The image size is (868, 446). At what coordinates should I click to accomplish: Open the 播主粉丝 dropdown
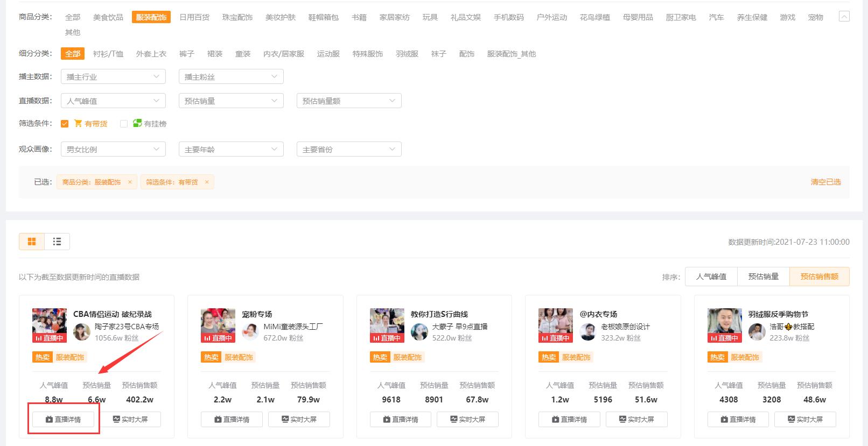pyautogui.click(x=231, y=76)
